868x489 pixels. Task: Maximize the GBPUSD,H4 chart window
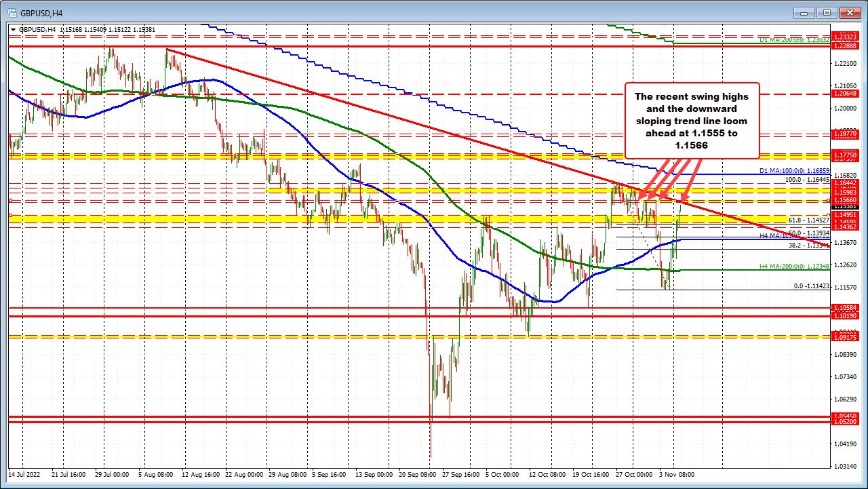click(828, 12)
